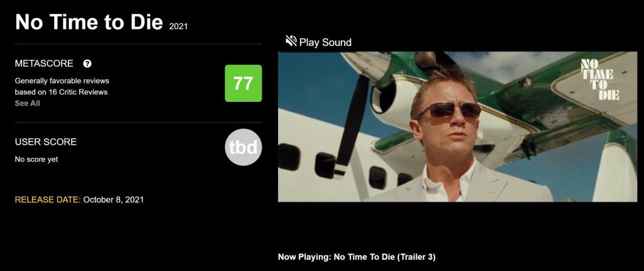This screenshot has height=271, width=644.
Task: Select the "Generally favorable reviews" text
Action: tap(62, 81)
